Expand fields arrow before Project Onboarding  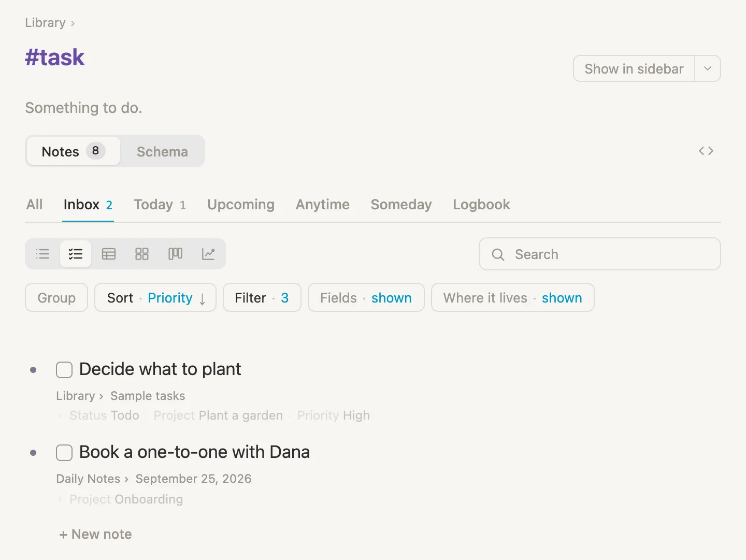point(60,499)
